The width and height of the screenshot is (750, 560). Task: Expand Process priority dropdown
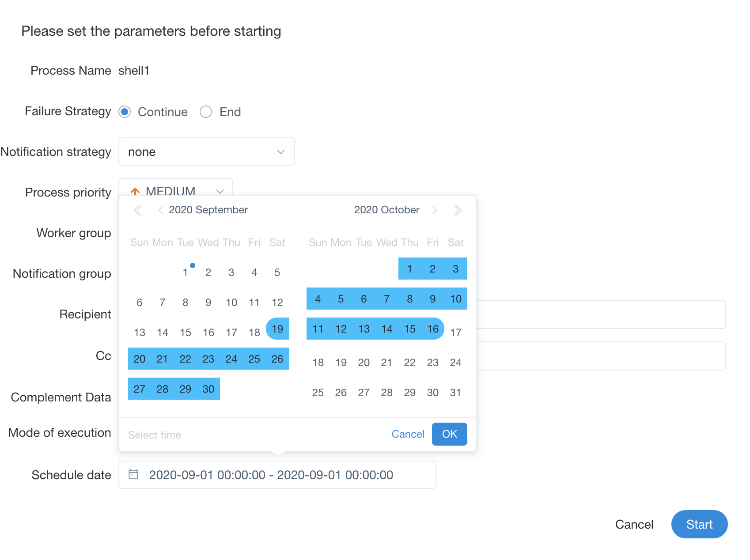pos(220,191)
